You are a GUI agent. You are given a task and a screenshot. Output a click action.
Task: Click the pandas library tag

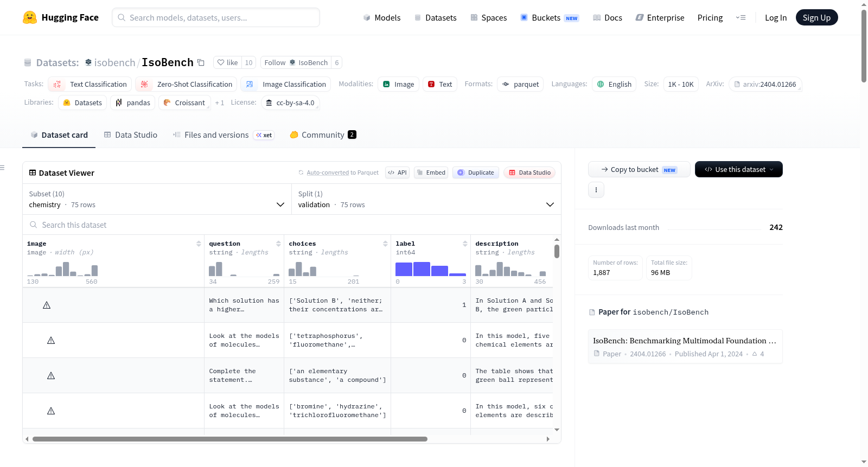(x=132, y=103)
